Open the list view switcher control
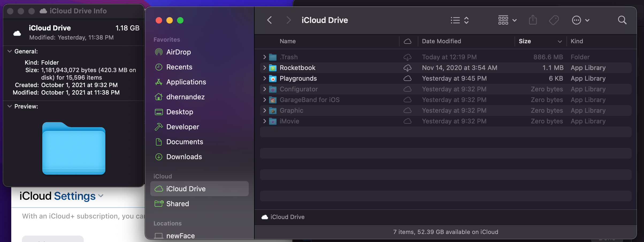The height and width of the screenshot is (242, 644). click(459, 20)
